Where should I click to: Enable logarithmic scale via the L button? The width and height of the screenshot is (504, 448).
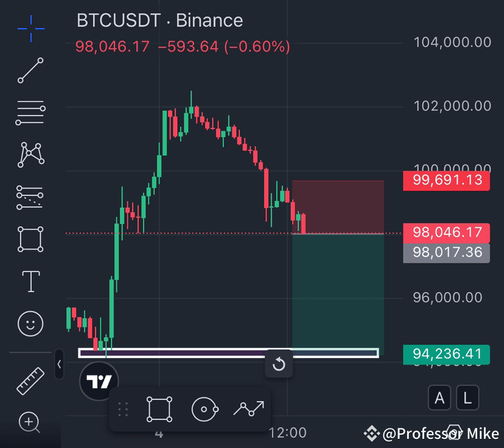tap(467, 397)
